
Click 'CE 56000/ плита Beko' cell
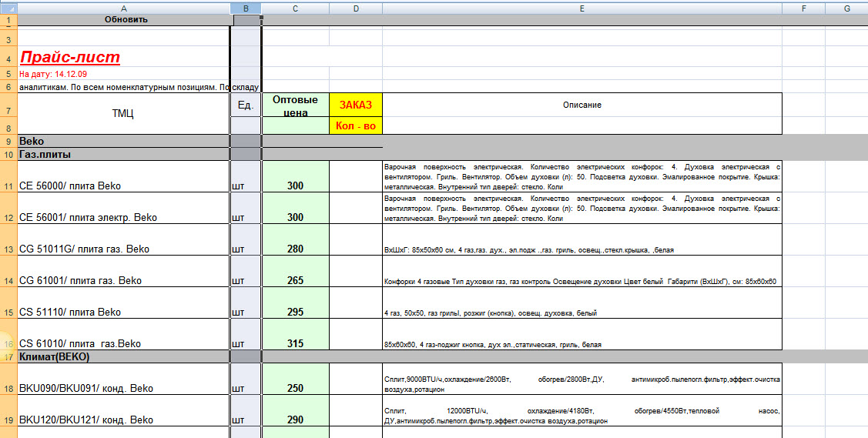point(123,176)
